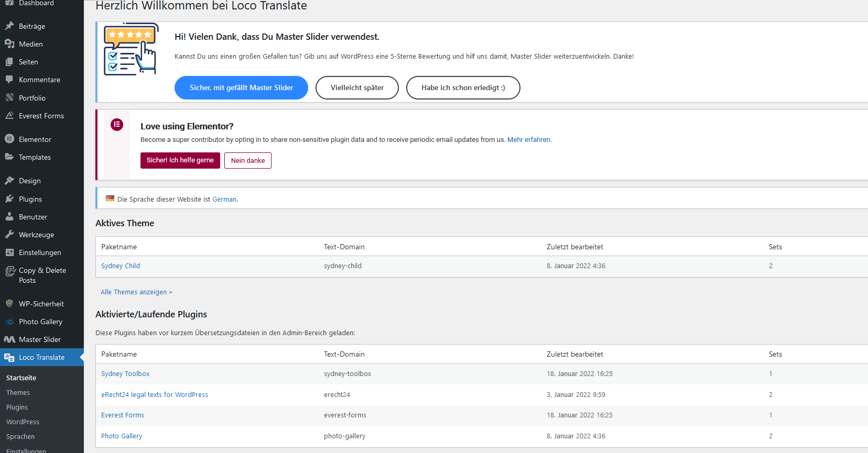Click the Werkzeuge wrench icon
The height and width of the screenshot is (453, 868).
point(9,235)
